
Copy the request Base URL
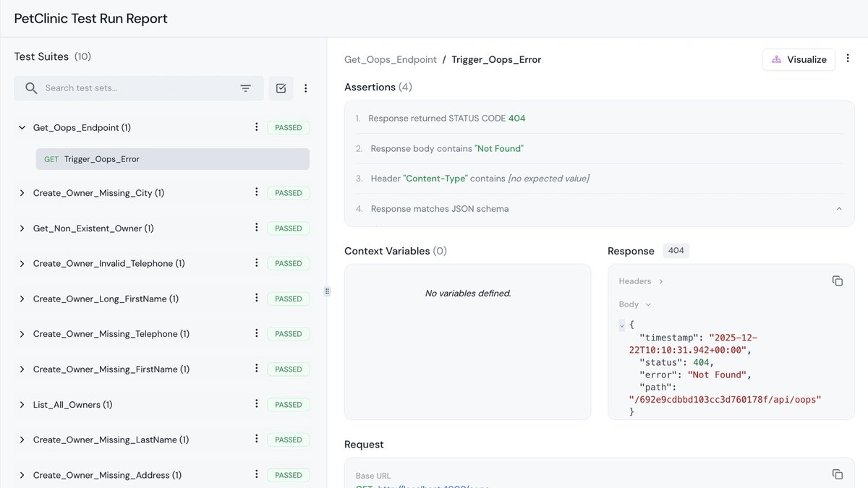[x=838, y=474]
